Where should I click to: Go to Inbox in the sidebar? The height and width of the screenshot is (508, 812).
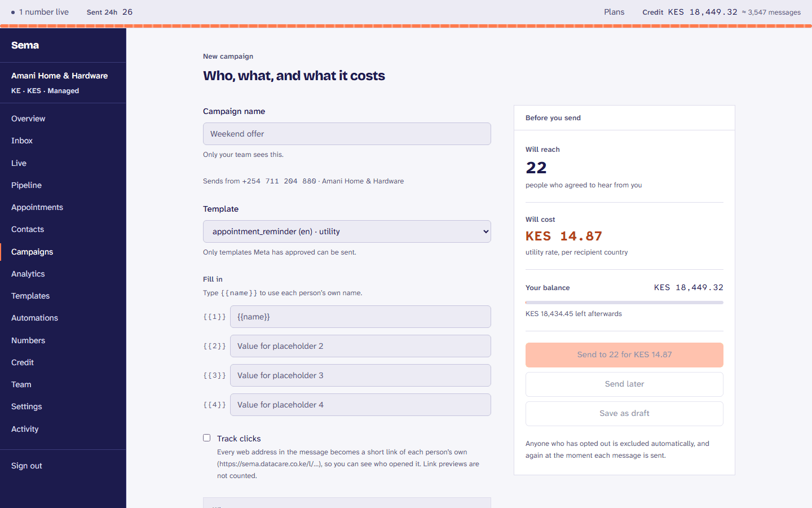click(x=63, y=141)
